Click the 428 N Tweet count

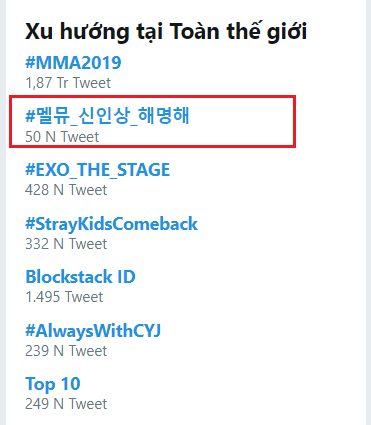66,190
